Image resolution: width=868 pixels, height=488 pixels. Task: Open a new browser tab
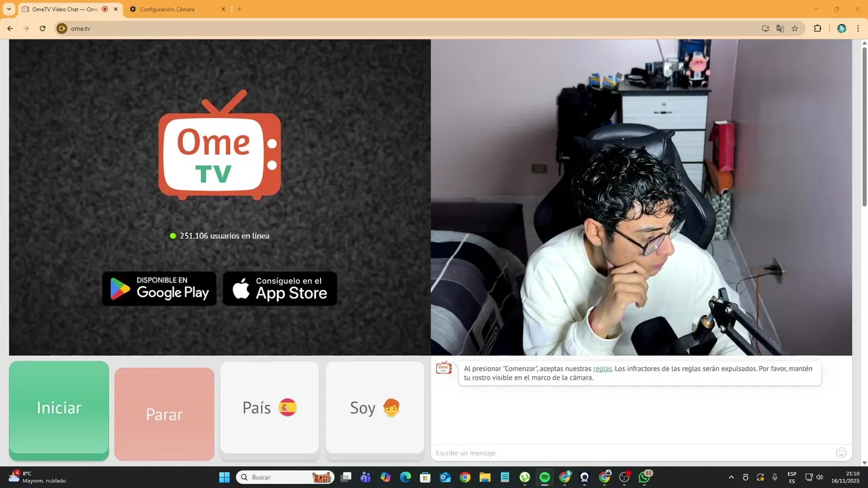click(x=239, y=9)
